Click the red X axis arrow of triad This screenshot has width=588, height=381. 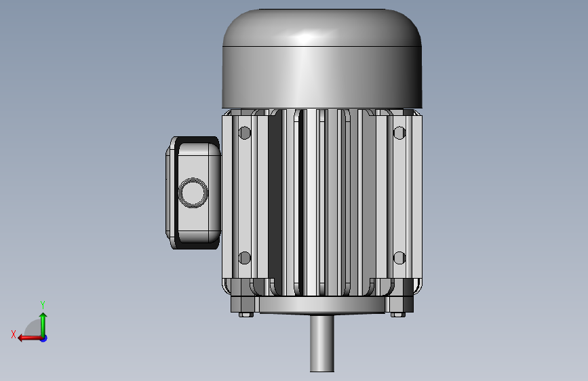(x=30, y=338)
